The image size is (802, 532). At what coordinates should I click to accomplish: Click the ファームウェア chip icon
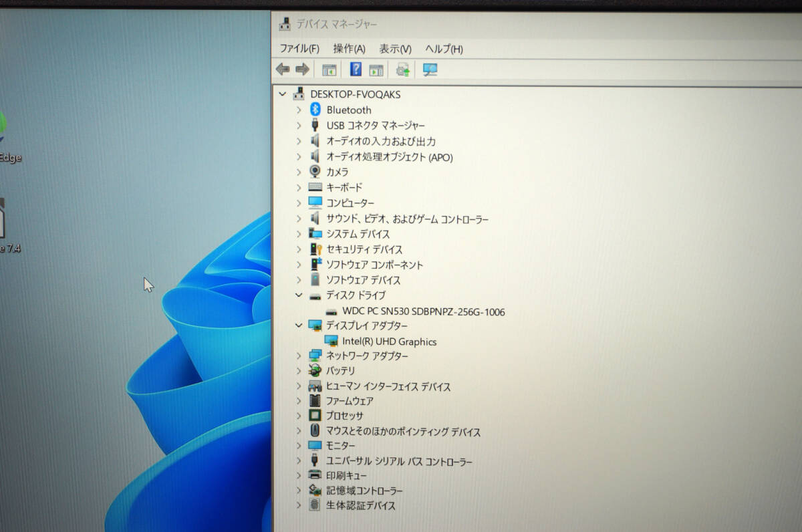[315, 401]
